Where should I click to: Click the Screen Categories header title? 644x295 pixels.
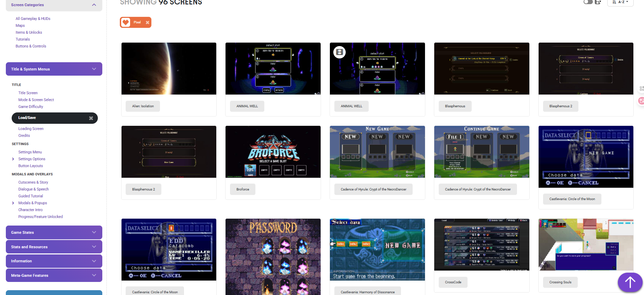27,5
